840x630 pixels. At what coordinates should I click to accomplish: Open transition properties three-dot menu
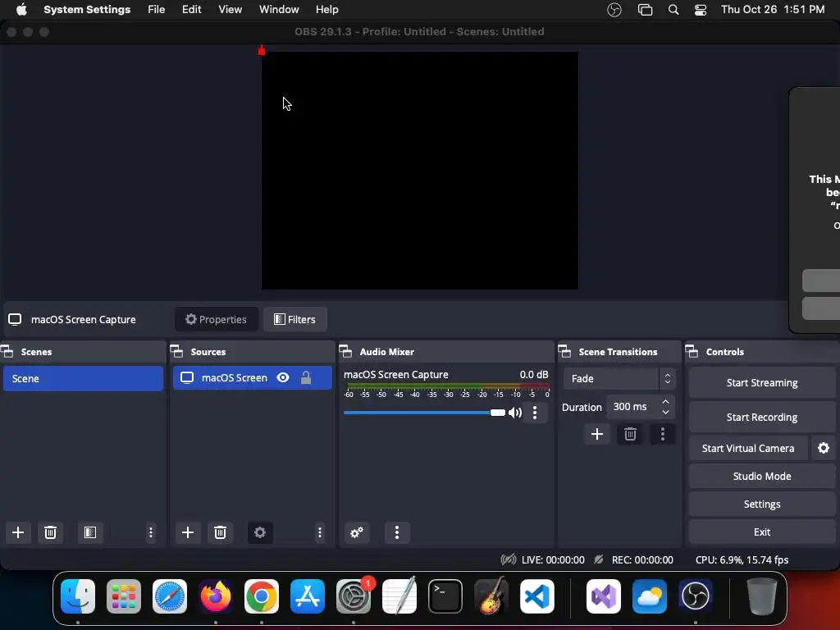coord(663,434)
